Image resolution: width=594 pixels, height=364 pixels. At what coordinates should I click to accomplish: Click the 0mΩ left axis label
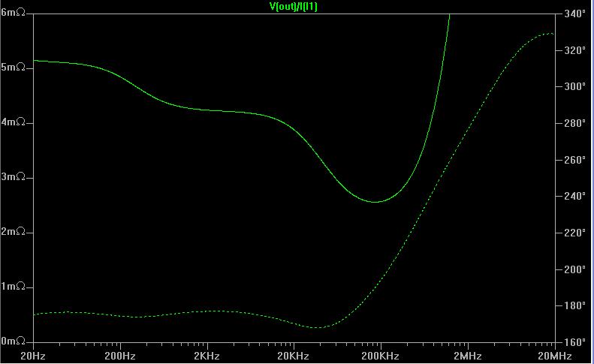click(x=13, y=341)
